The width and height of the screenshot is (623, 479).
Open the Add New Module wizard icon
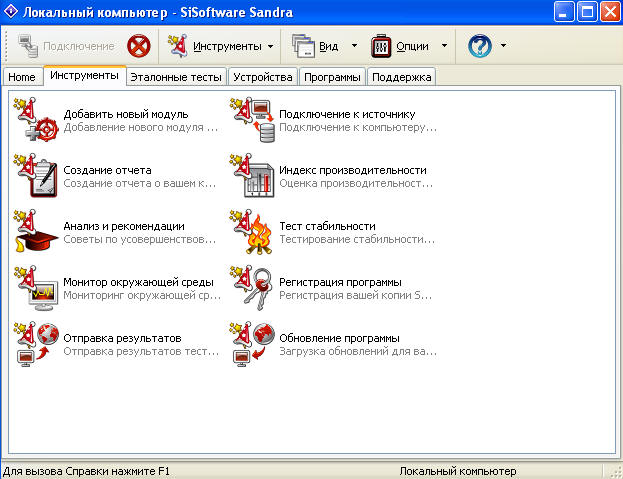coord(36,120)
